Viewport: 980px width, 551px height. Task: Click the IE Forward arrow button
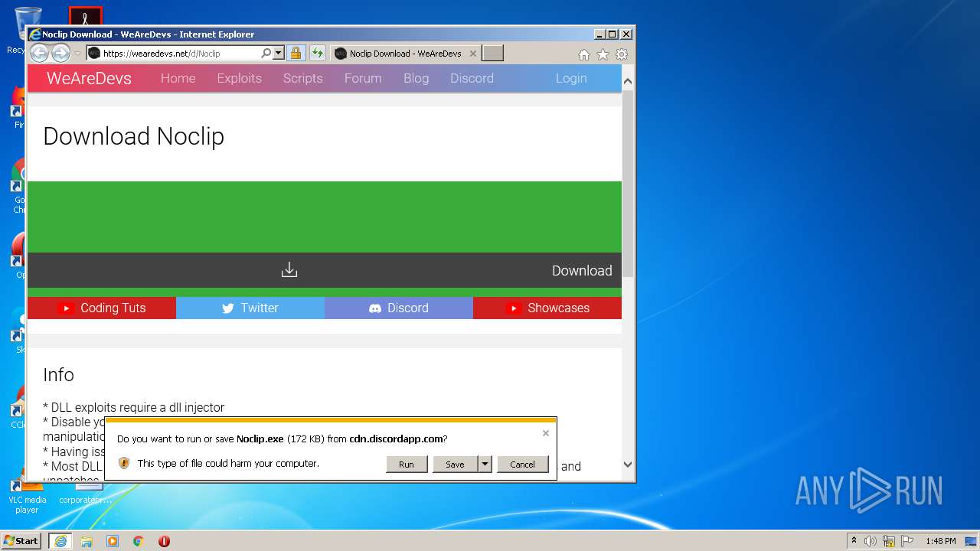[60, 53]
